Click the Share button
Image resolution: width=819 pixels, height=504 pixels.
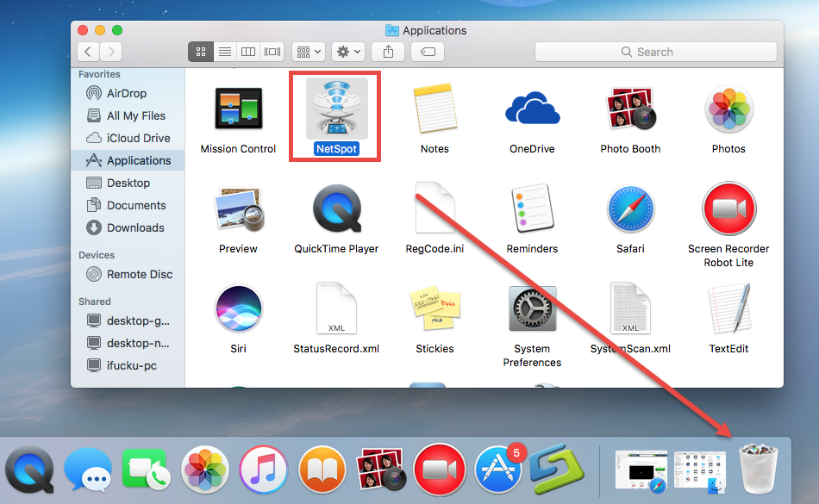point(388,51)
